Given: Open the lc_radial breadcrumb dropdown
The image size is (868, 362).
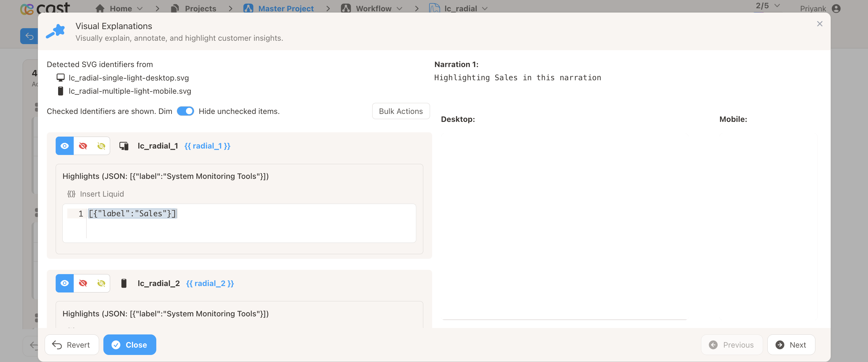Looking at the screenshot, I should coord(485,9).
